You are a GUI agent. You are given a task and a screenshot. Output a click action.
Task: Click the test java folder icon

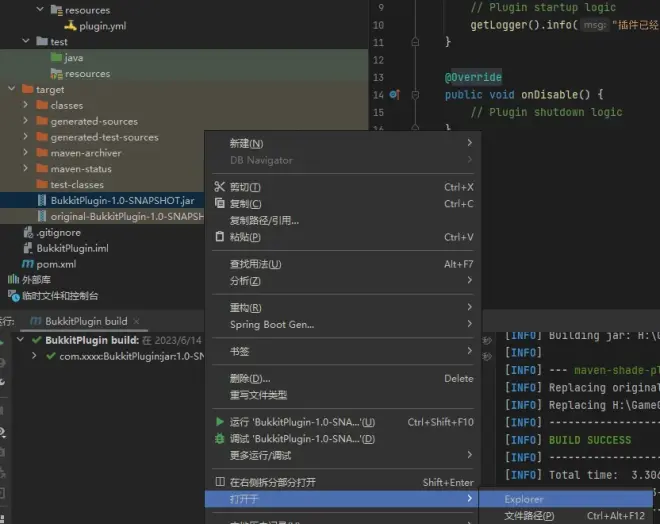coord(56,57)
